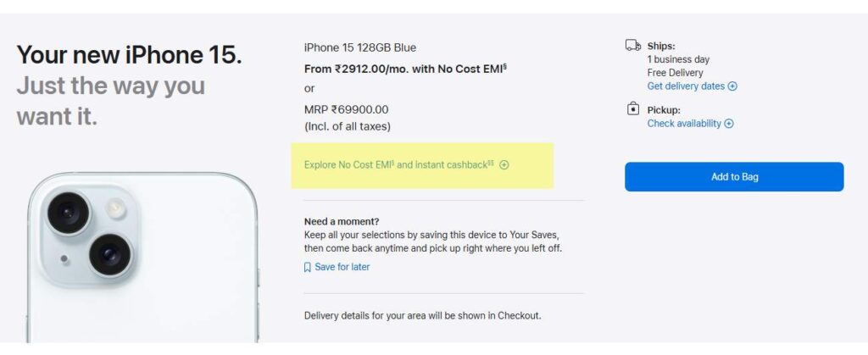The width and height of the screenshot is (868, 355).
Task: Click the plus icon after instant cashback
Action: [504, 165]
